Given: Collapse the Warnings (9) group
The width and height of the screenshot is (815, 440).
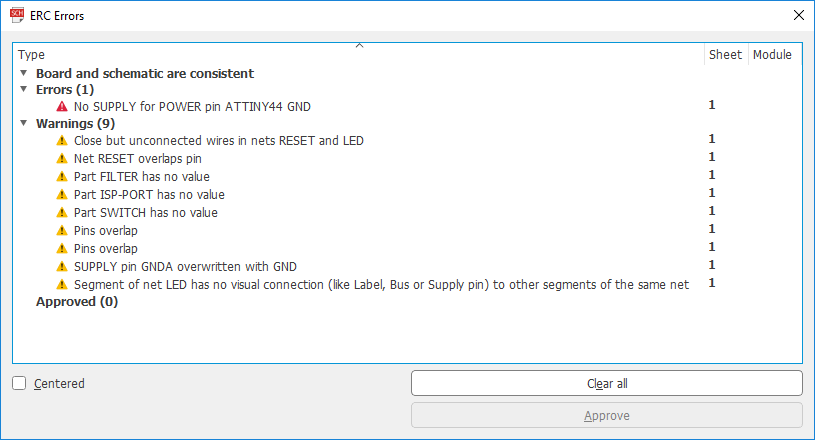Looking at the screenshot, I should (23, 123).
